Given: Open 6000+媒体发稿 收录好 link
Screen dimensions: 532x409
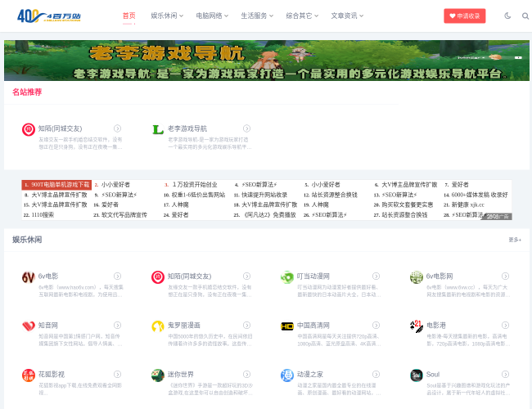Looking at the screenshot, I should pos(480,195).
